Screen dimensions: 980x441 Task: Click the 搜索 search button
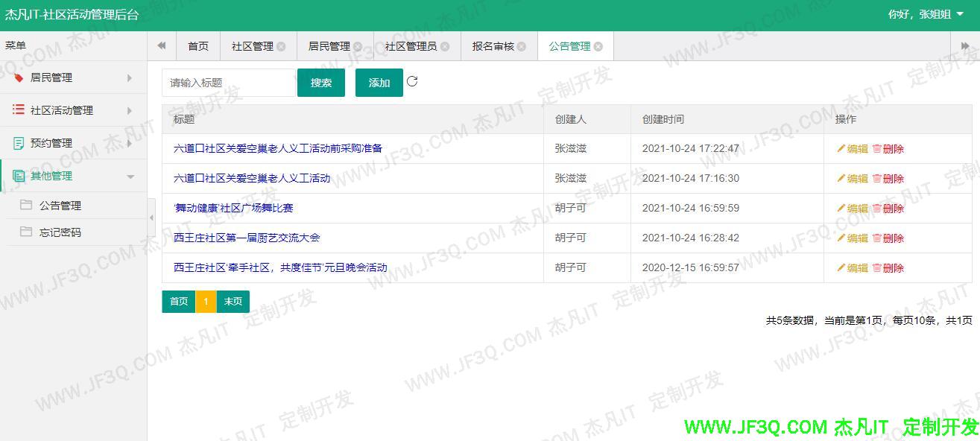pos(320,83)
